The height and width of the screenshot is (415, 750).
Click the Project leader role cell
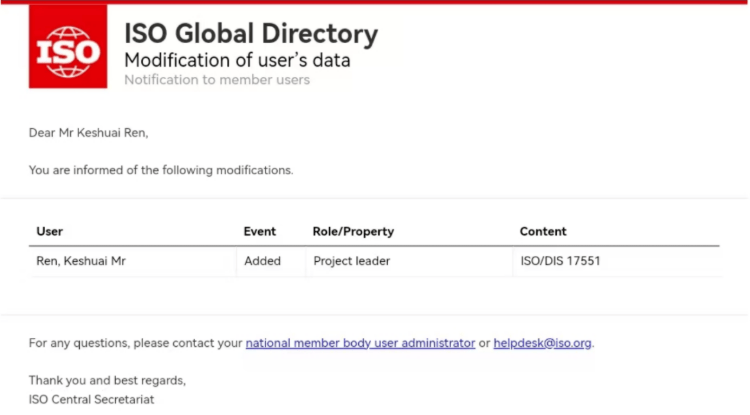point(351,261)
